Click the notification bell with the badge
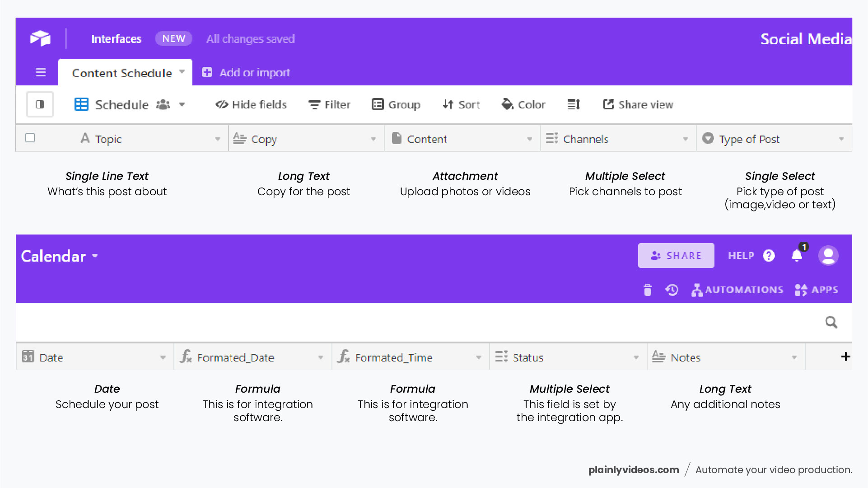Screen dimensions: 868x488 pos(797,255)
